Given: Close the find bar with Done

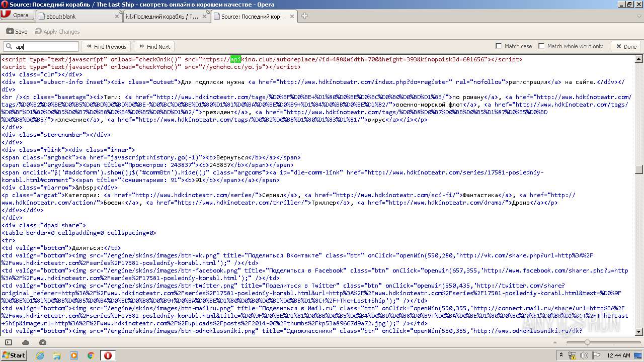Looking at the screenshot, I should pyautogui.click(x=626, y=47).
